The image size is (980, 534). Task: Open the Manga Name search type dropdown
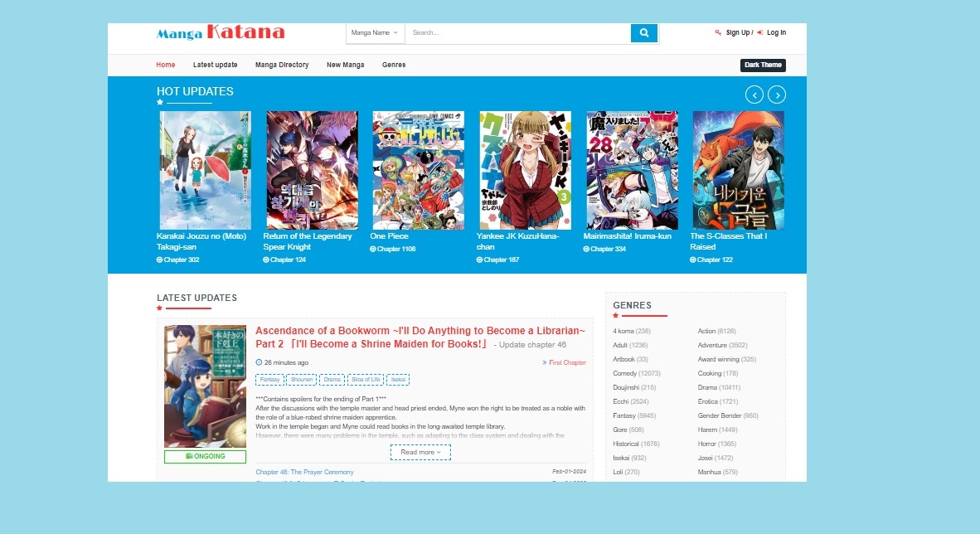[375, 32]
